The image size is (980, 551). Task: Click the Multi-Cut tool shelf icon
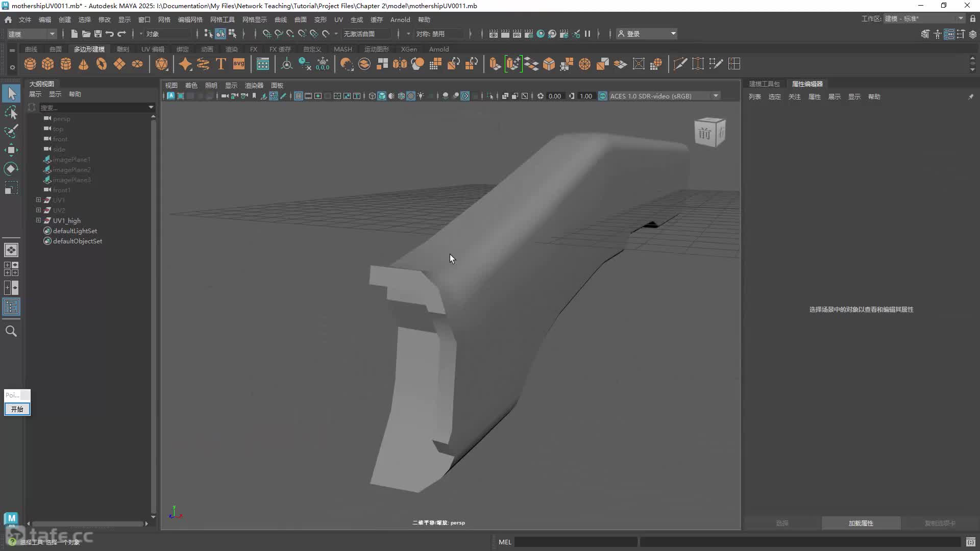(680, 64)
